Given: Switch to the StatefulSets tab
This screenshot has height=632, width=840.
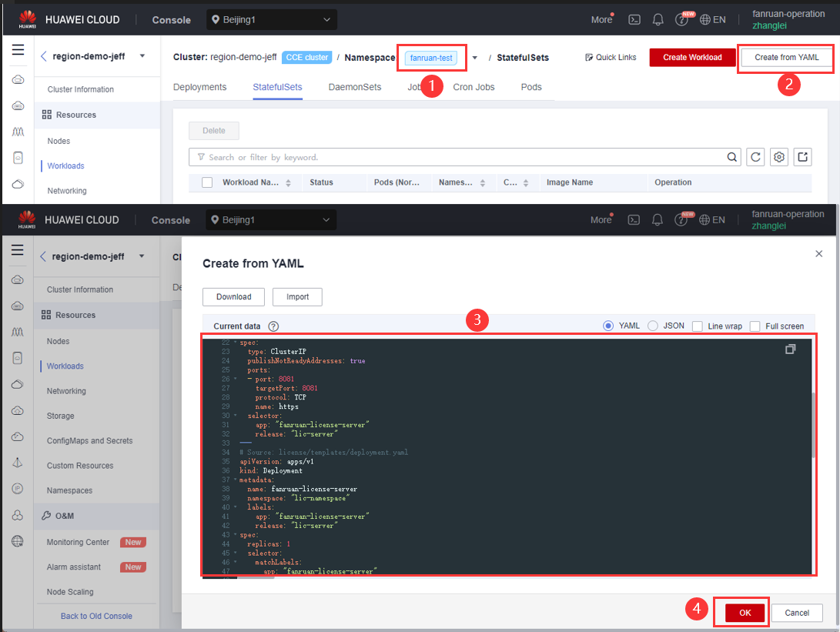Looking at the screenshot, I should click(277, 87).
